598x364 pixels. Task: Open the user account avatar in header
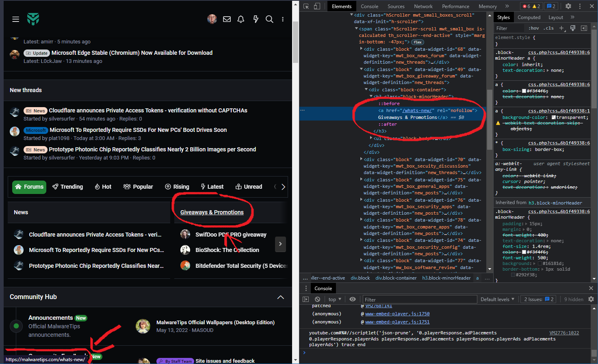coord(212,19)
